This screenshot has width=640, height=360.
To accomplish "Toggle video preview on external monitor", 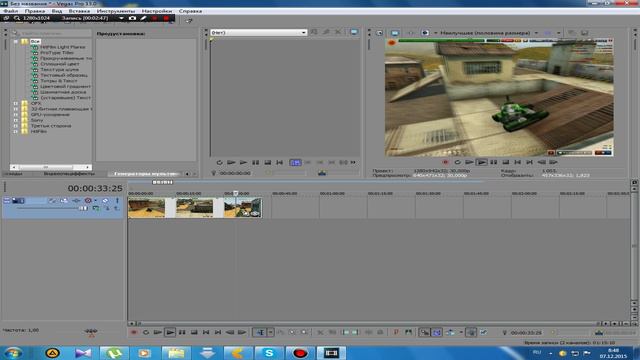I will click(394, 33).
